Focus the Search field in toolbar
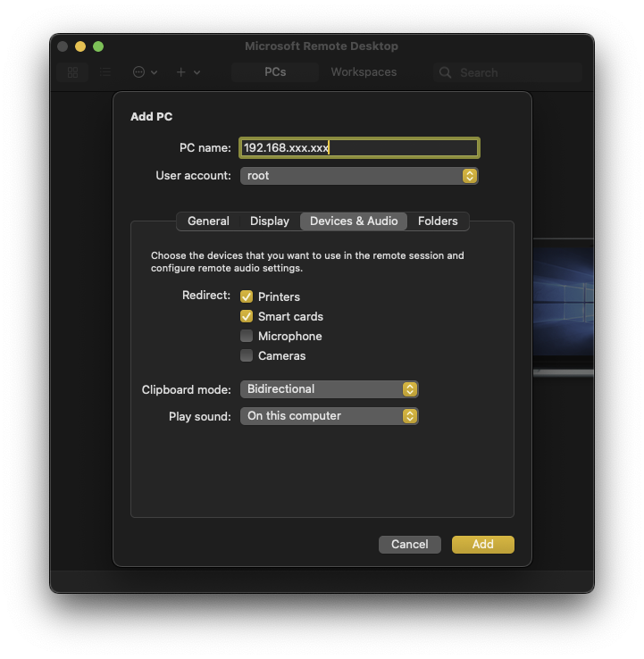Viewport: 644px width, 659px height. click(507, 72)
